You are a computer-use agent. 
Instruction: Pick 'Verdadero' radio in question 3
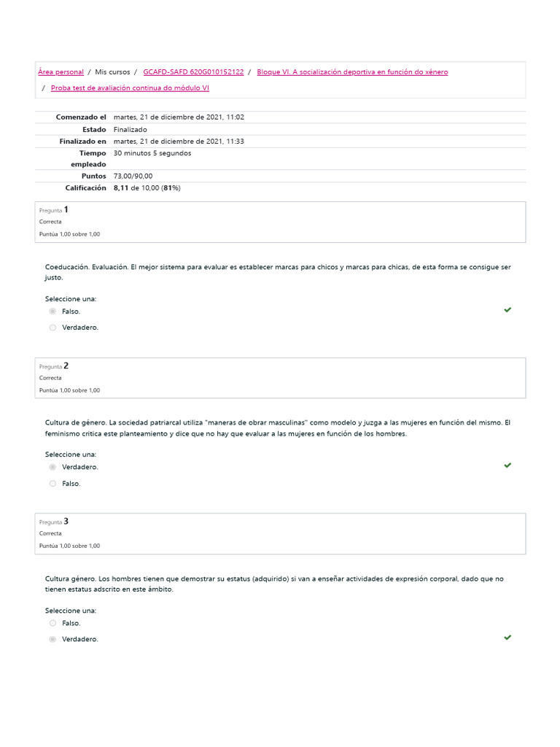click(52, 640)
